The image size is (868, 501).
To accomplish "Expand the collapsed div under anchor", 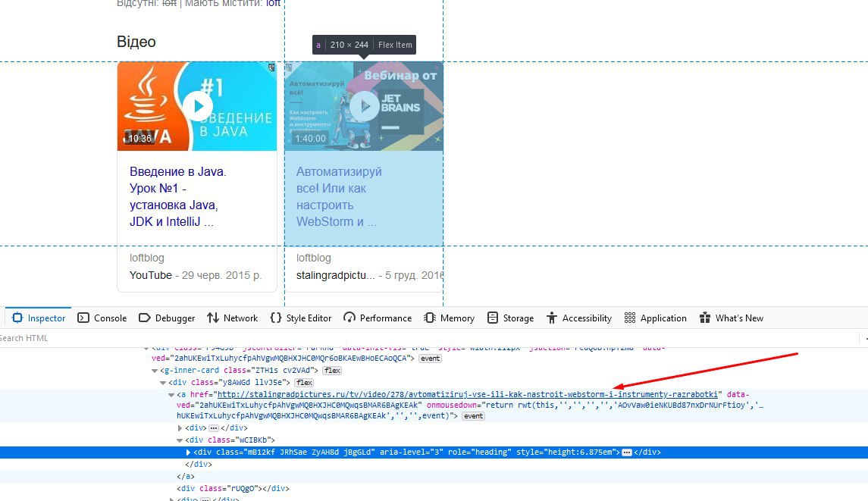I will pos(180,428).
